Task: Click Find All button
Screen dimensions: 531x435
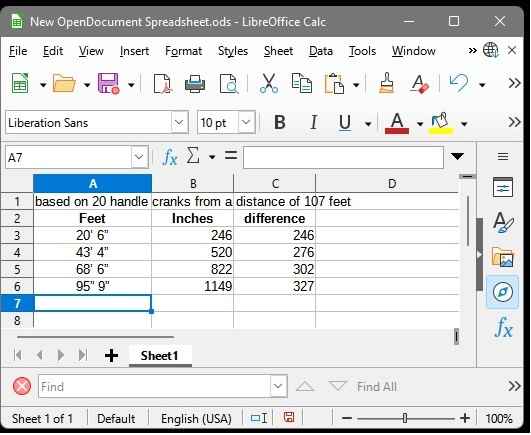Action: pos(377,387)
